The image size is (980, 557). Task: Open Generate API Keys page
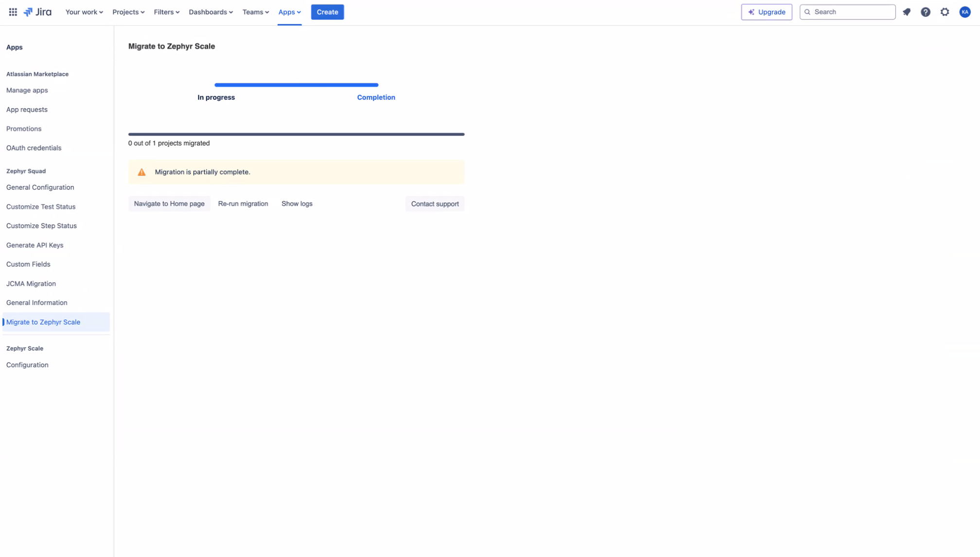35,246
